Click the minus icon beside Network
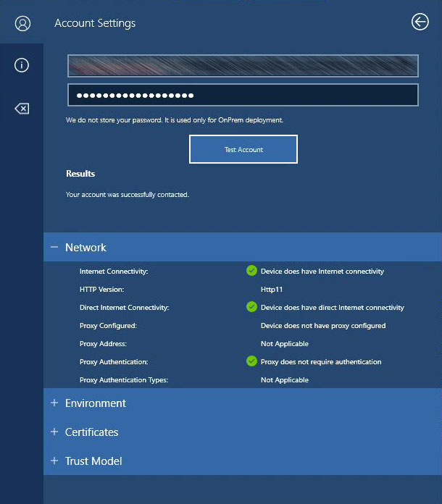Viewport: 442px width, 504px height. point(54,247)
